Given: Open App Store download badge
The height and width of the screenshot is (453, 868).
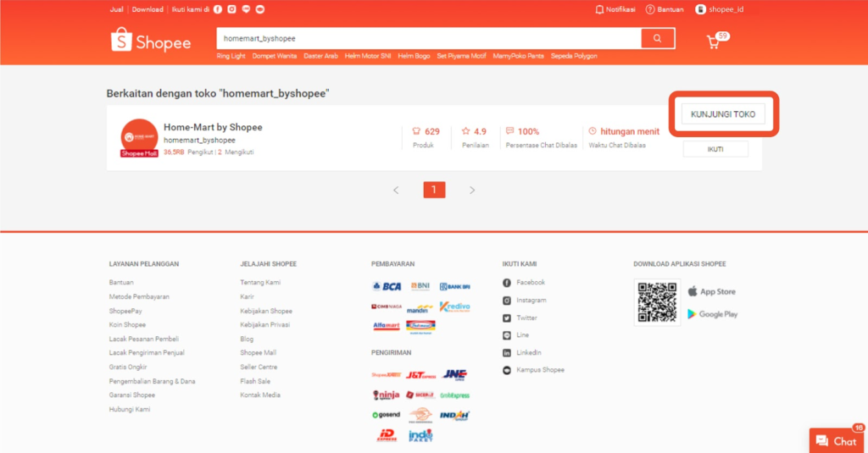Looking at the screenshot, I should pos(712,291).
